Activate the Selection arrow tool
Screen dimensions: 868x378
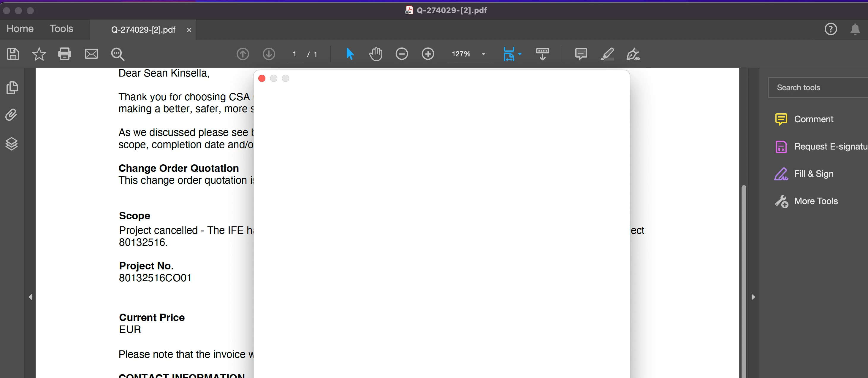(350, 54)
